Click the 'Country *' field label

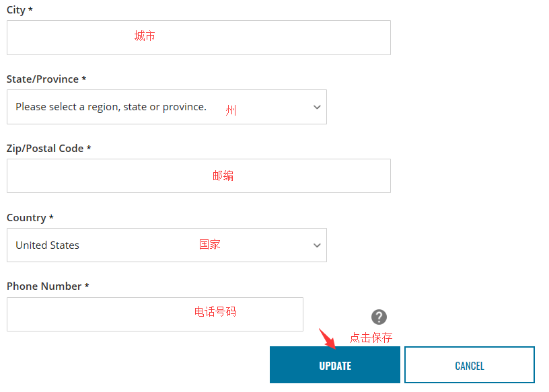[x=30, y=218]
